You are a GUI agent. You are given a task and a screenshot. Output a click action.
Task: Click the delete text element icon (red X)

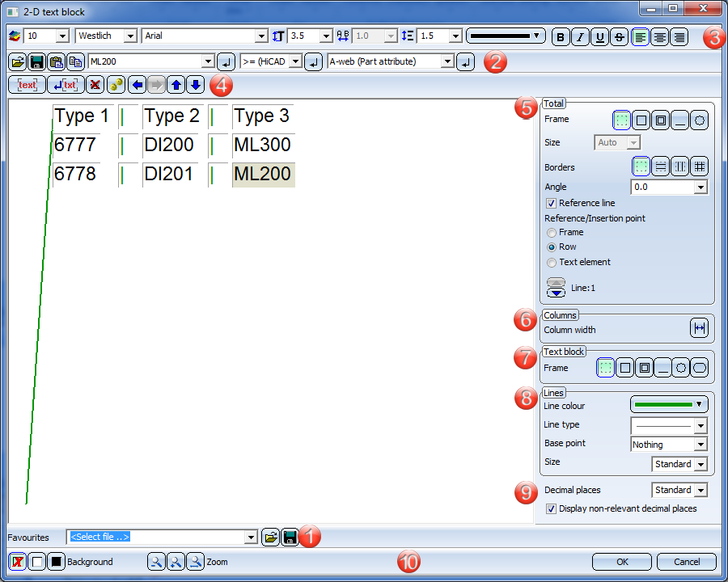(x=95, y=84)
